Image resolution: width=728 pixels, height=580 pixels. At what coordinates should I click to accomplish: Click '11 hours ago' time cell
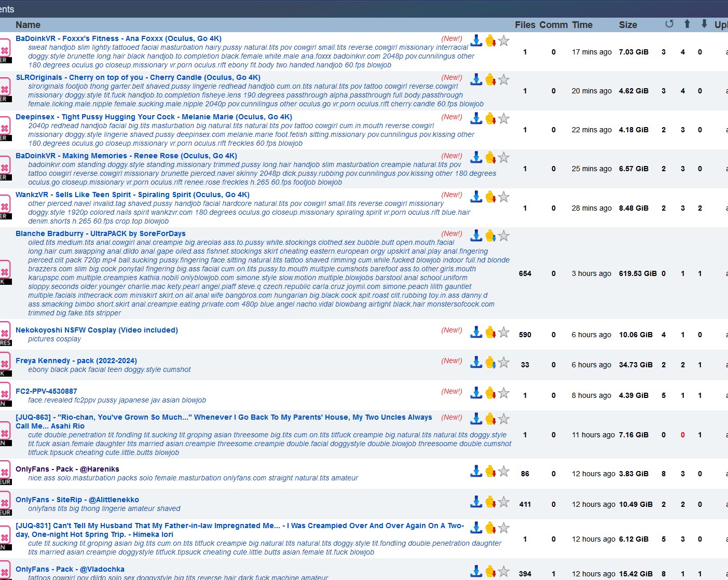593,435
